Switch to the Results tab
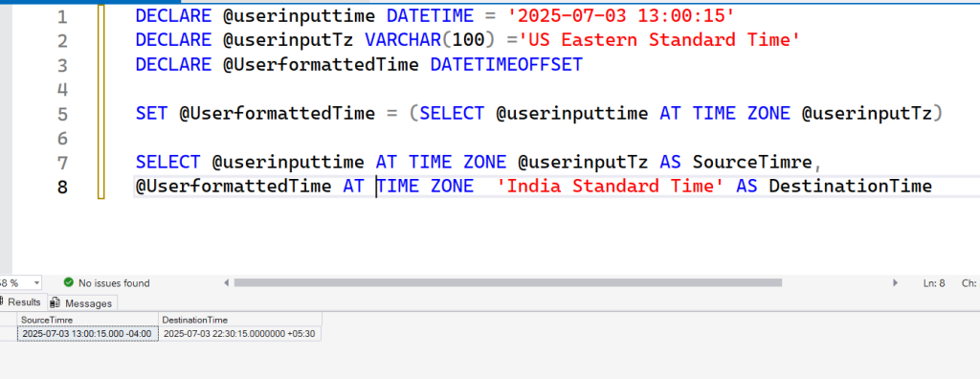This screenshot has height=379, width=980. (x=23, y=302)
